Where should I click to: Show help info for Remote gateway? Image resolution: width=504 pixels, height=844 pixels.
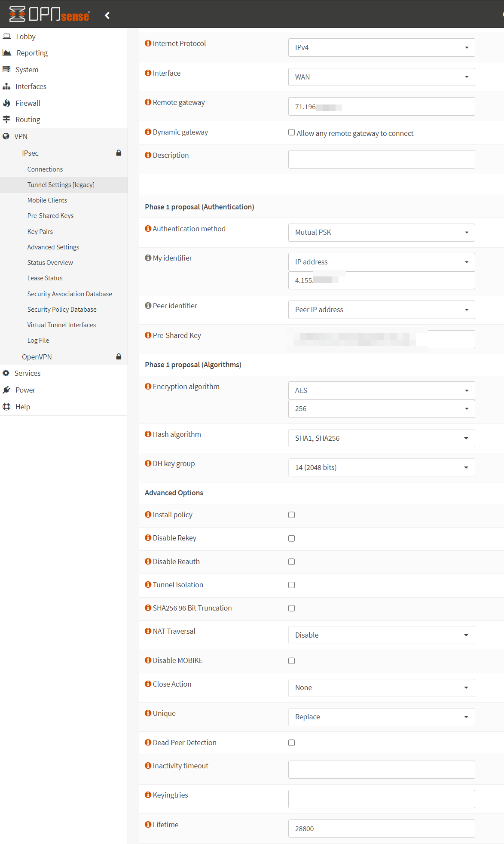148,102
